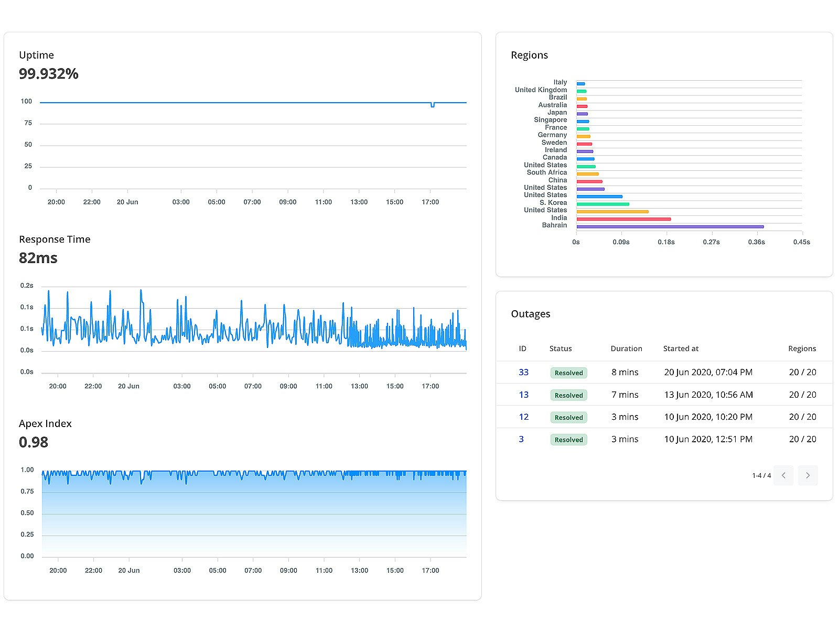Click the 'Started at' column header

pos(681,348)
